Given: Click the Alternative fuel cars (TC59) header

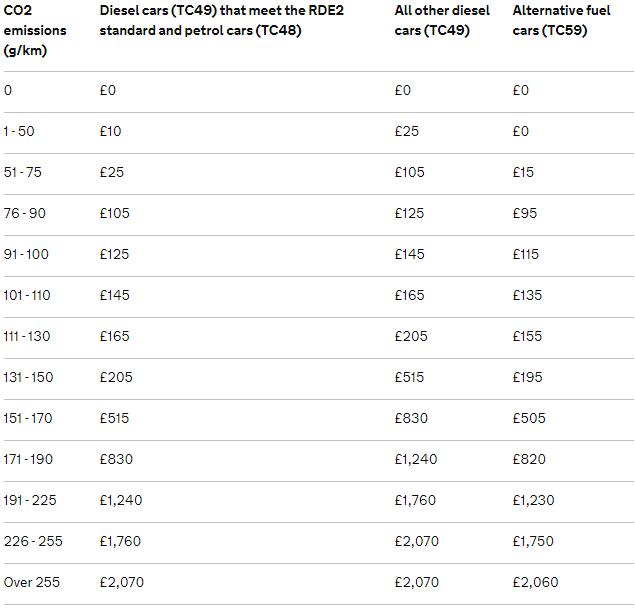Looking at the screenshot, I should click(x=561, y=20).
